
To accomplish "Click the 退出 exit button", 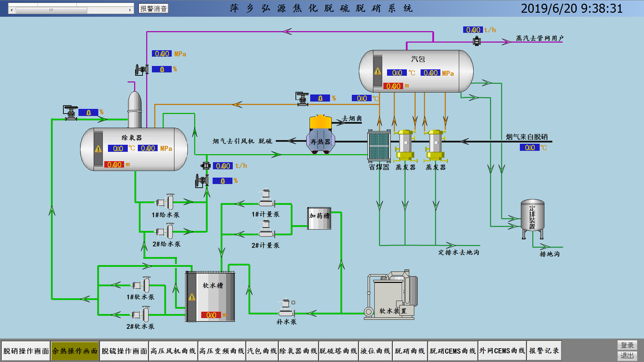I will pos(627,355).
